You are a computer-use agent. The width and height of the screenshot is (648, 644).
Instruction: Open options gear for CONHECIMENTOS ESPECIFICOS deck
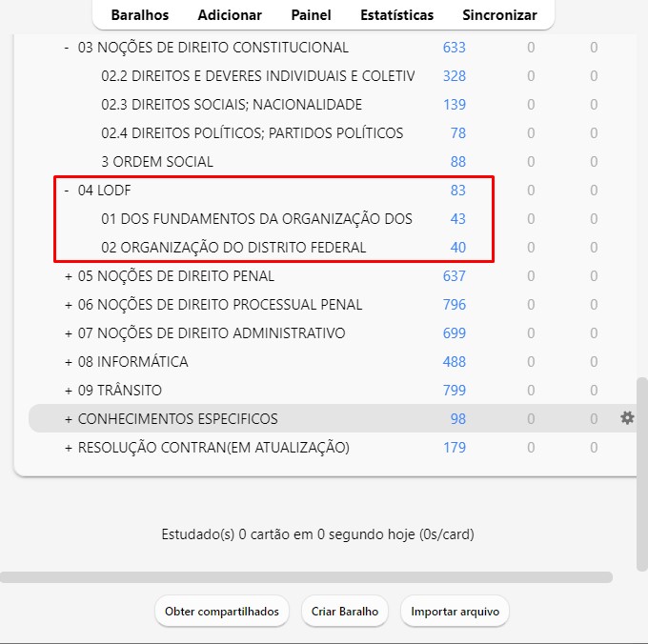[x=627, y=418]
